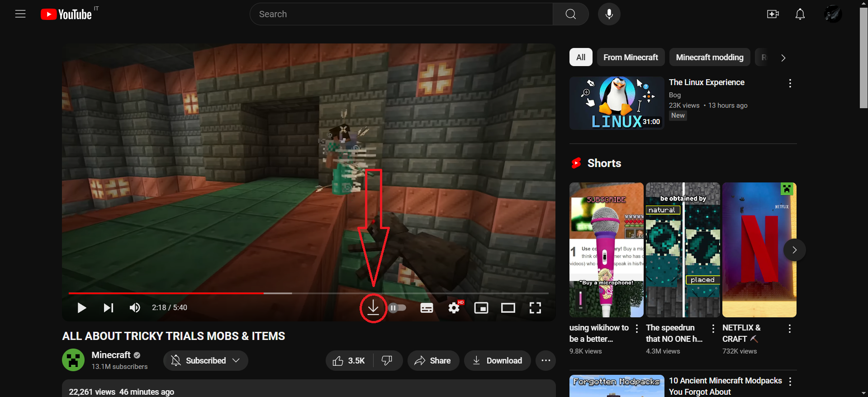Toggle the autoplay switch

[x=397, y=308]
